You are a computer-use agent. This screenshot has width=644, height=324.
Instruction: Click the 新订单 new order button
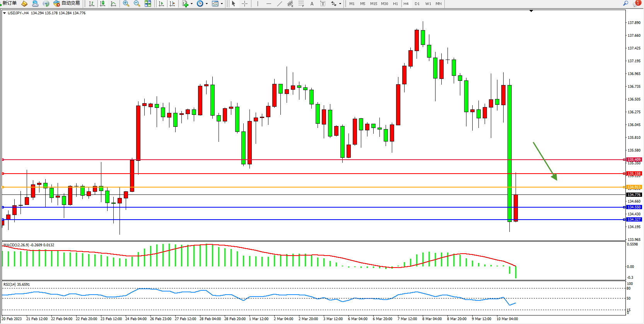pos(9,3)
